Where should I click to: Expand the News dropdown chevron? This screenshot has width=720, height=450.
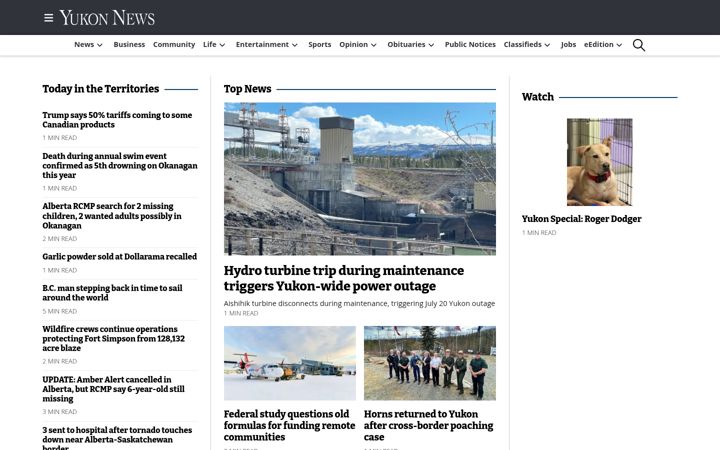coord(100,45)
